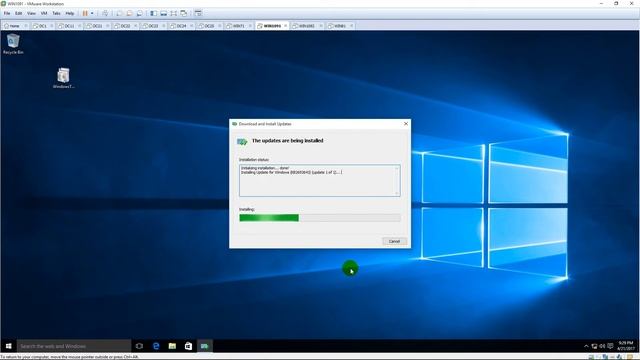
Task: Open the Action Center notification icon
Action: pyautogui.click(x=611, y=346)
